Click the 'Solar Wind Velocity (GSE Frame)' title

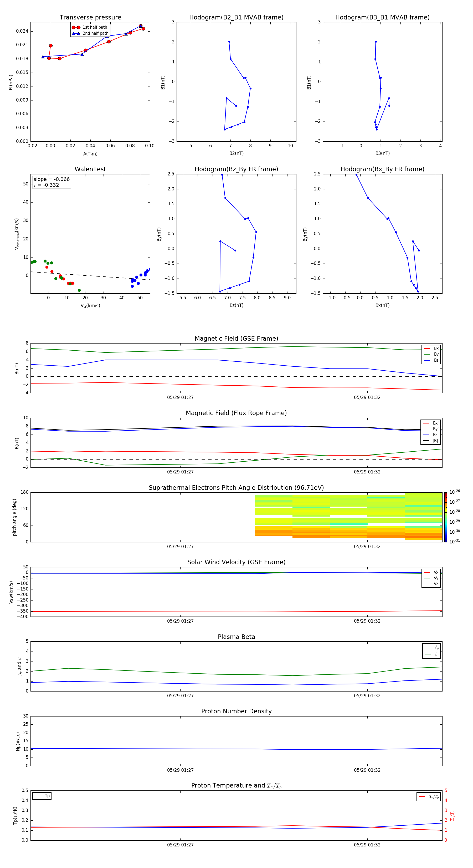pyautogui.click(x=236, y=562)
